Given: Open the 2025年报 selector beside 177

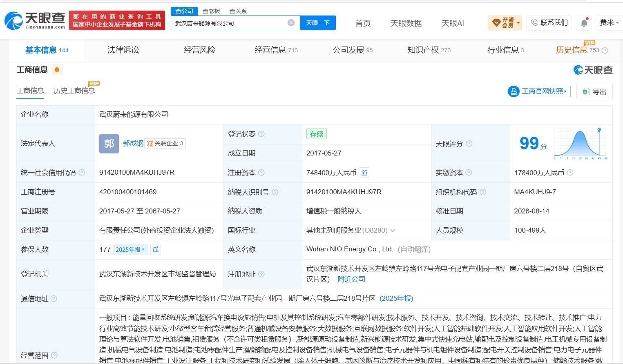Looking at the screenshot, I should pyautogui.click(x=130, y=249).
